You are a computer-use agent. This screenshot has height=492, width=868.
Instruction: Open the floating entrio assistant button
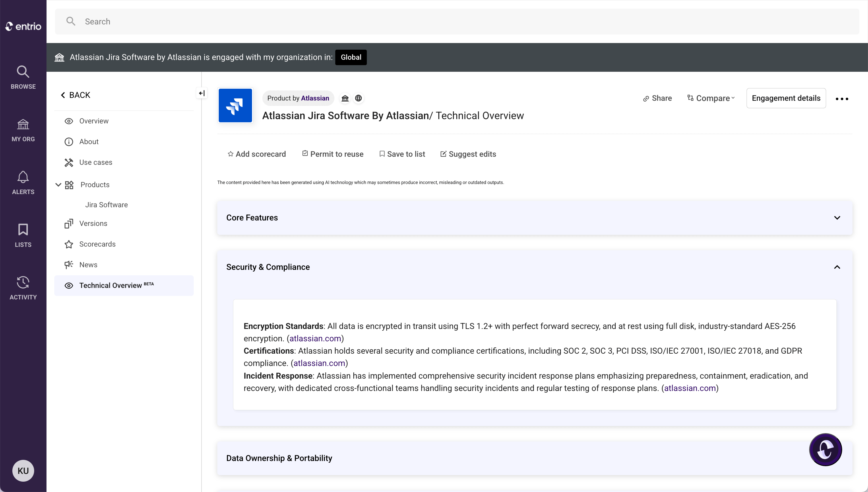[x=825, y=450]
